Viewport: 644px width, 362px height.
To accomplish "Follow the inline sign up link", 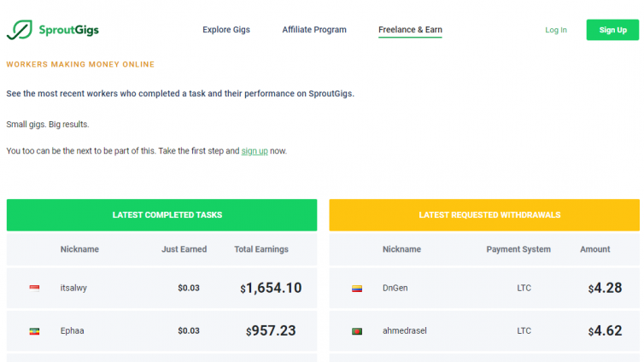I will pos(255,151).
